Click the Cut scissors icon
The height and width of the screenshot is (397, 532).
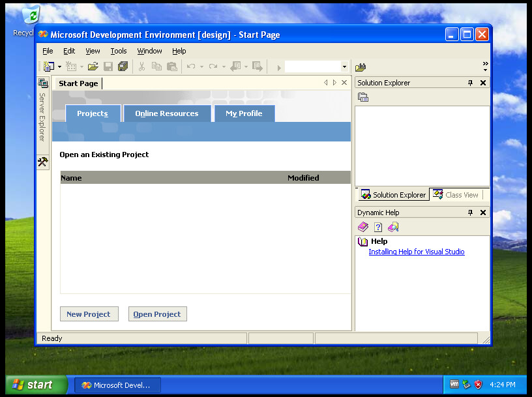pos(142,66)
